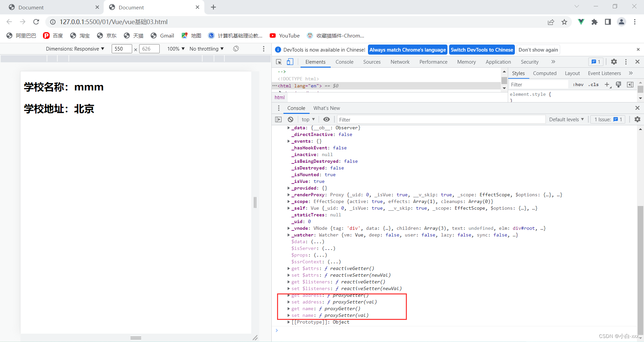
Task: Click the viewport width input field
Action: click(121, 49)
